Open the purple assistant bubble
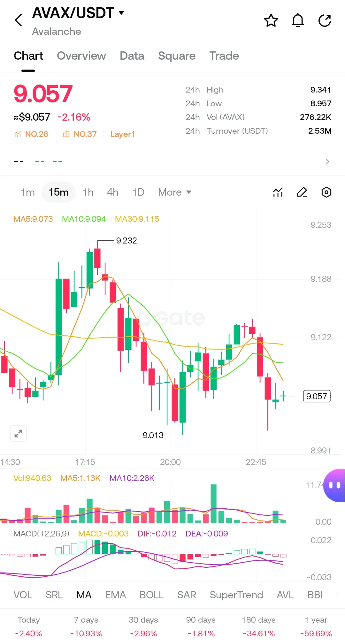The width and height of the screenshot is (345, 644). pyautogui.click(x=334, y=485)
